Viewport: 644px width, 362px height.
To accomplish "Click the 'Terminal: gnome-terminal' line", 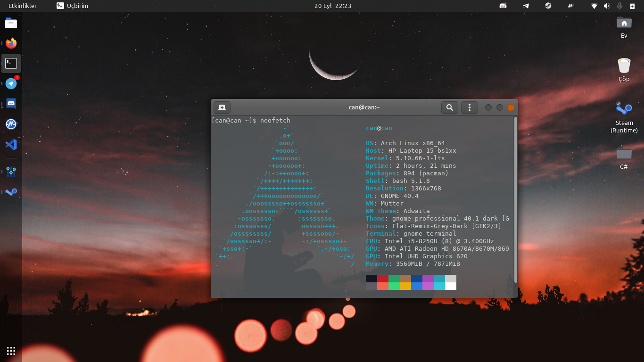I will pos(411,234).
